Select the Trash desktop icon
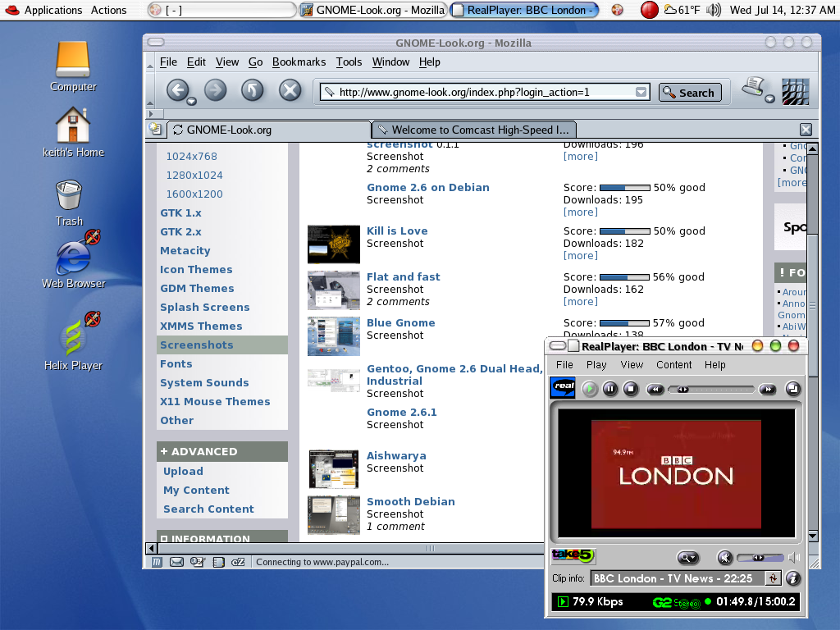The width and height of the screenshot is (840, 630). tap(69, 203)
